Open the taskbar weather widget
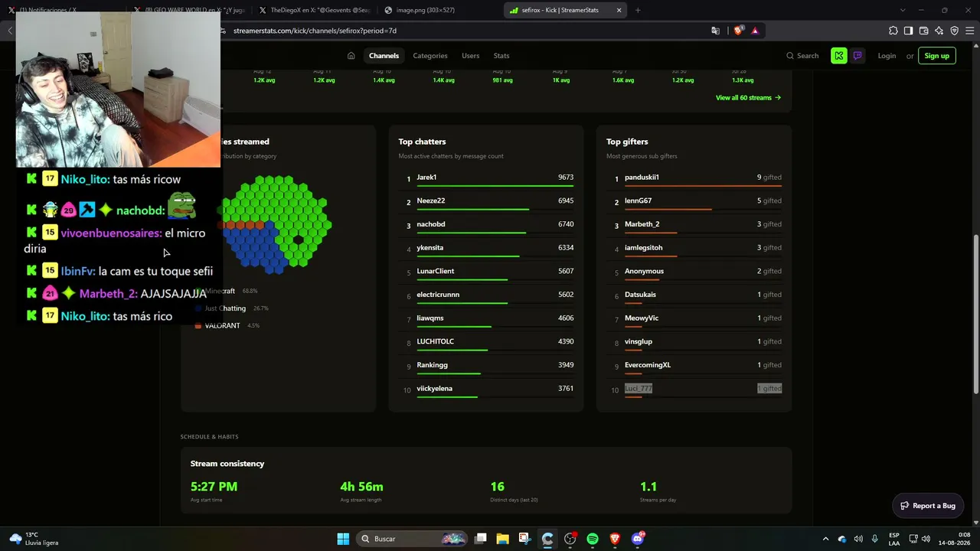Viewport: 980px width, 551px height. coord(34,539)
